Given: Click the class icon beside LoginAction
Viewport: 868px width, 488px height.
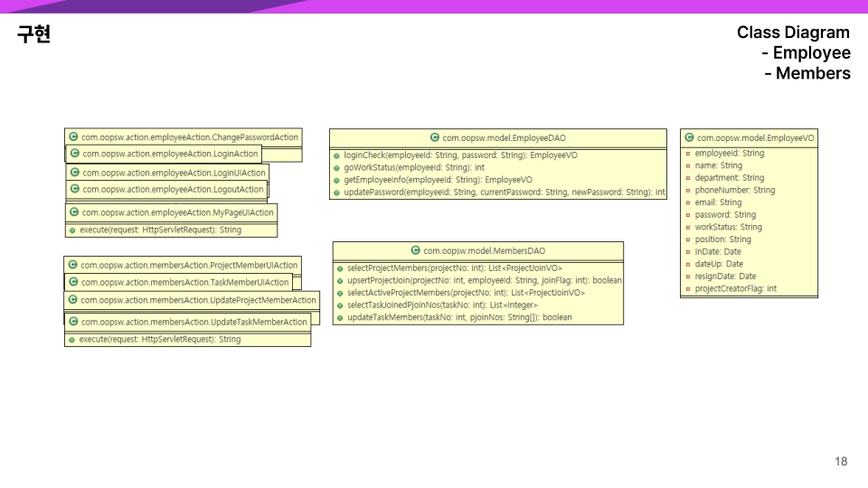Looking at the screenshot, I should click(75, 154).
